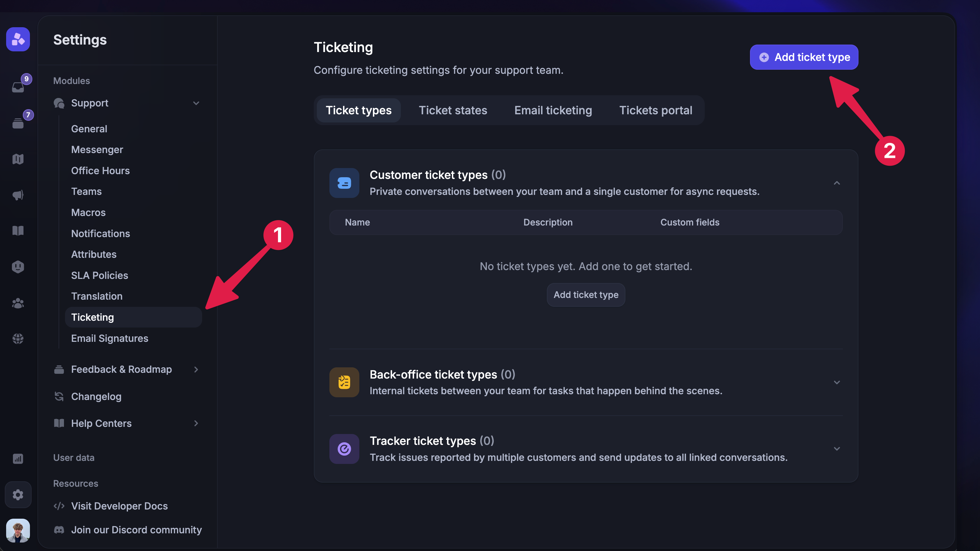
Task: Switch to the Ticket states tab
Action: click(453, 110)
